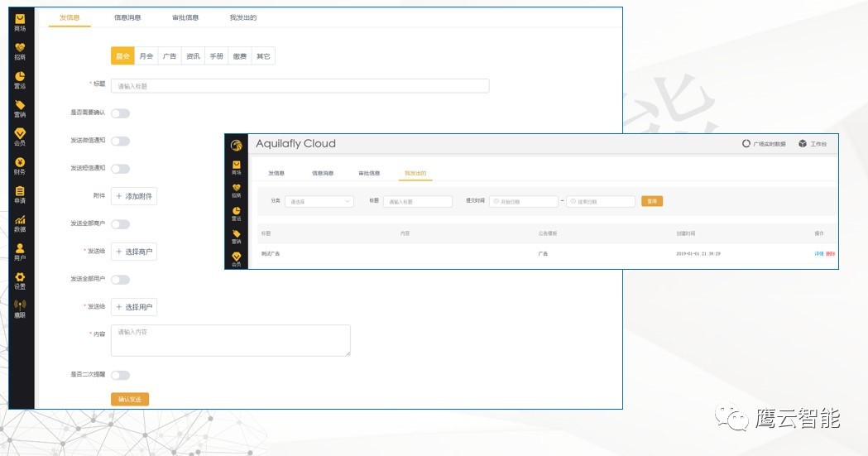Select the 广告 category tab
Image resolution: width=868 pixels, height=456 pixels.
170,56
